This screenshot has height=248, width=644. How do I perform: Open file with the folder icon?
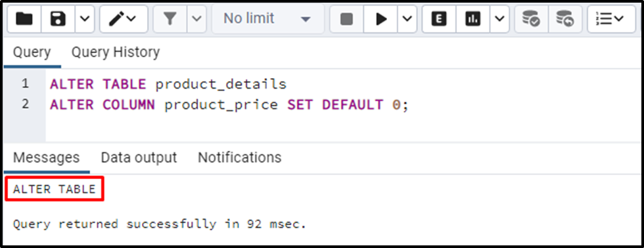tap(24, 19)
